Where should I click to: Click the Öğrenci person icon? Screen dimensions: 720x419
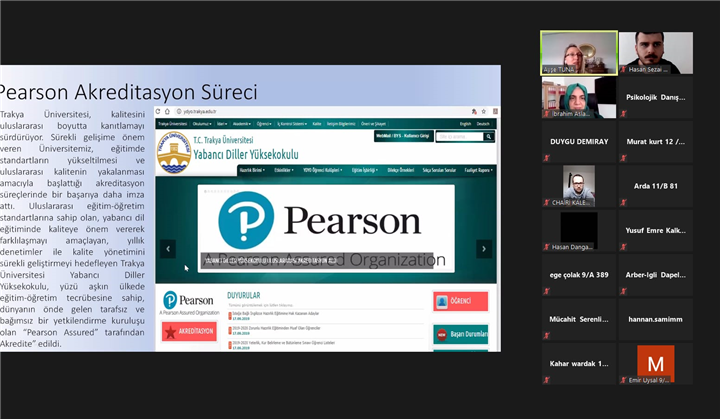442,301
